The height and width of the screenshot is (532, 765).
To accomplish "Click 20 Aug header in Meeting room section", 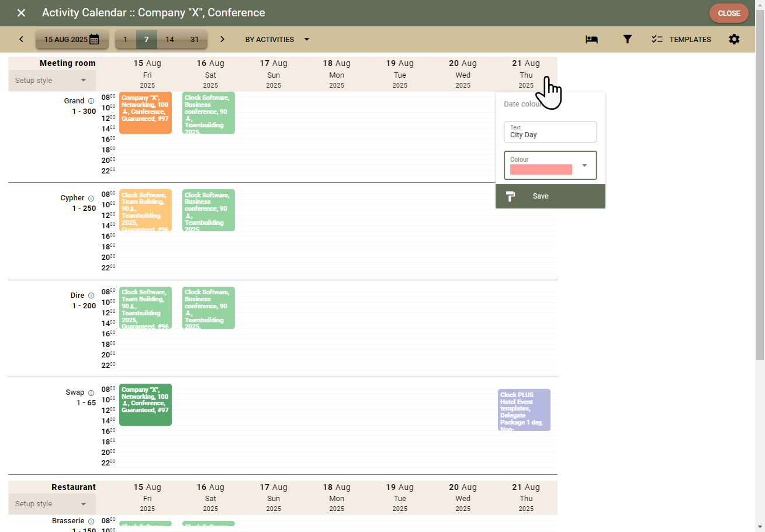I will [463, 74].
